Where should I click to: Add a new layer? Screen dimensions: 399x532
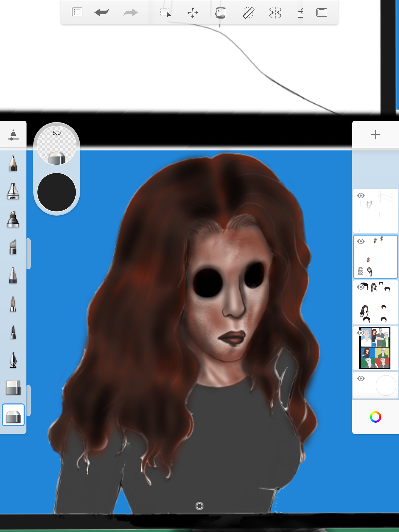point(375,134)
